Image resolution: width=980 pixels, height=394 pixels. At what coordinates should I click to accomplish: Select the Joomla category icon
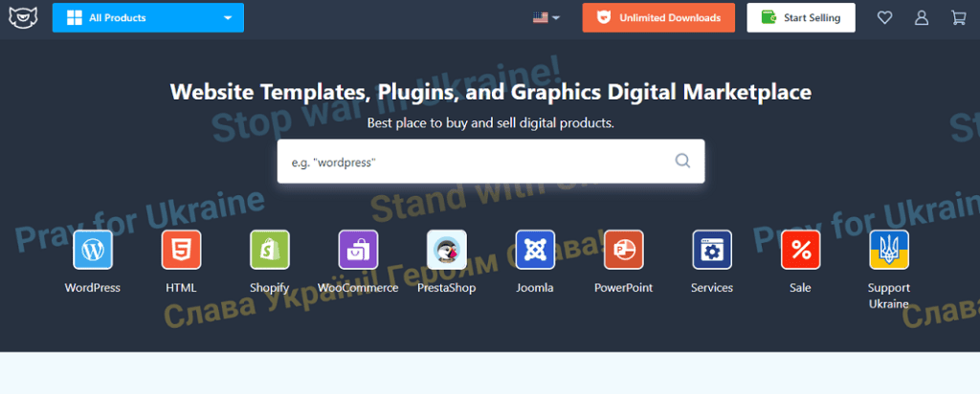click(x=535, y=250)
